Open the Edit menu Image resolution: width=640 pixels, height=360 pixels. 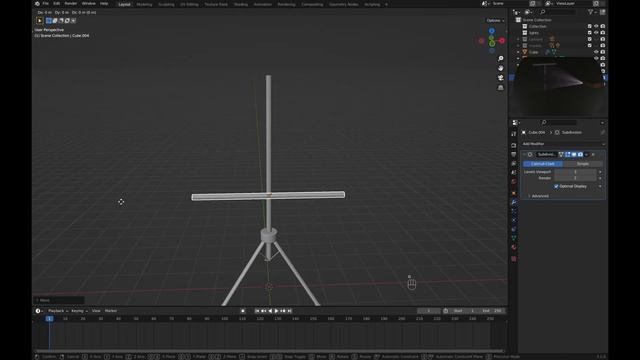(57, 4)
